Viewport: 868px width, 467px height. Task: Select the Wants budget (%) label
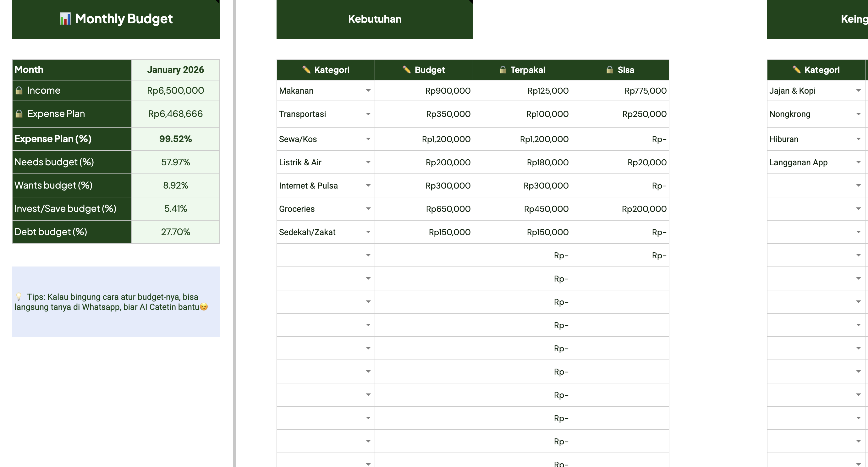[72, 185]
